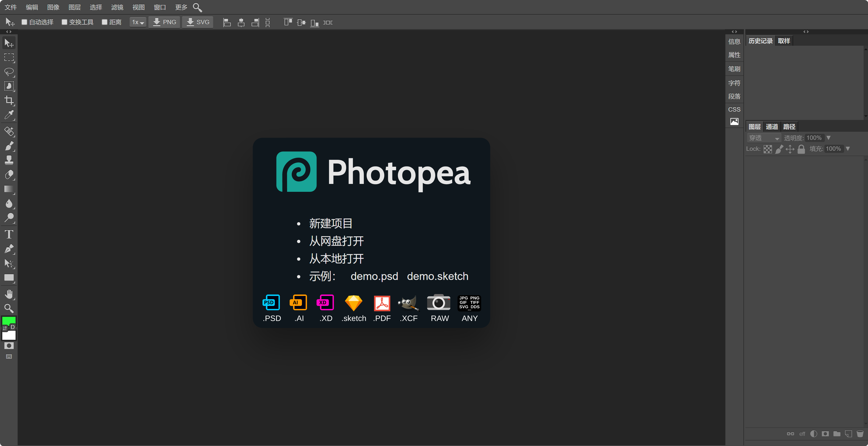Enable the 自动选择 checkbox
Viewport: 868px width, 446px height.
(x=24, y=22)
